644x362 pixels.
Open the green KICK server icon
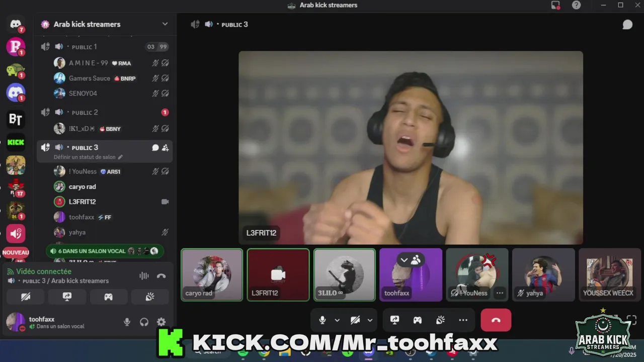16,142
